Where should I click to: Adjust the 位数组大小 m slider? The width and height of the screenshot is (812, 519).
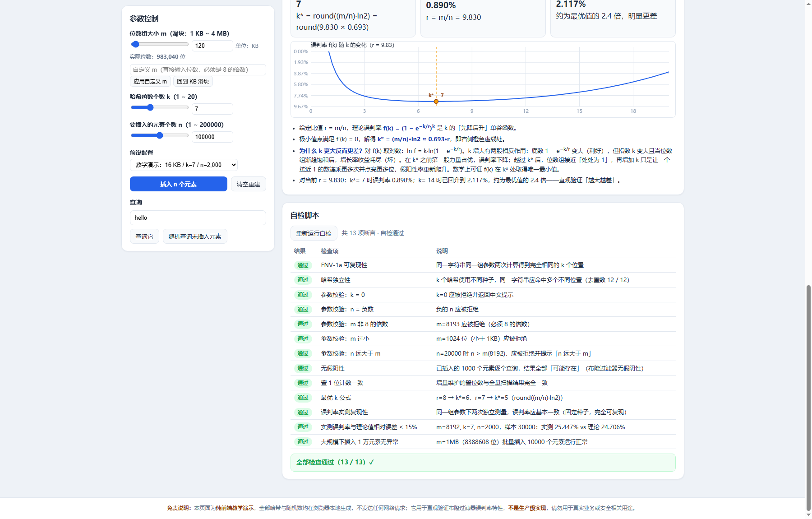(160, 44)
